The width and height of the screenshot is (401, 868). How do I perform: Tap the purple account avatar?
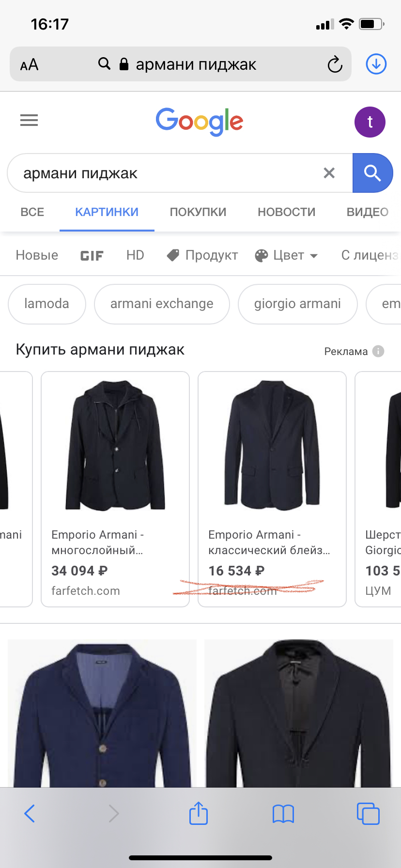pyautogui.click(x=370, y=122)
